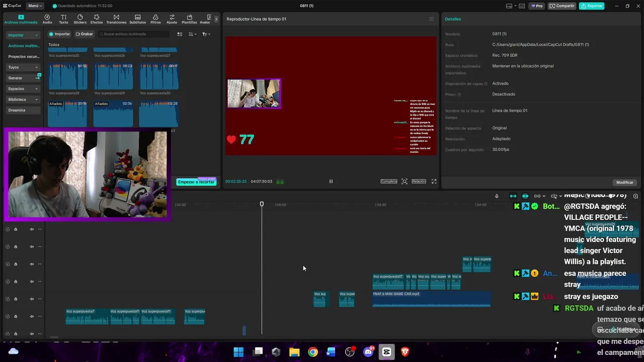
Task: Open more options on Voz superpuesta7 track
Action: pyautogui.click(x=40, y=316)
